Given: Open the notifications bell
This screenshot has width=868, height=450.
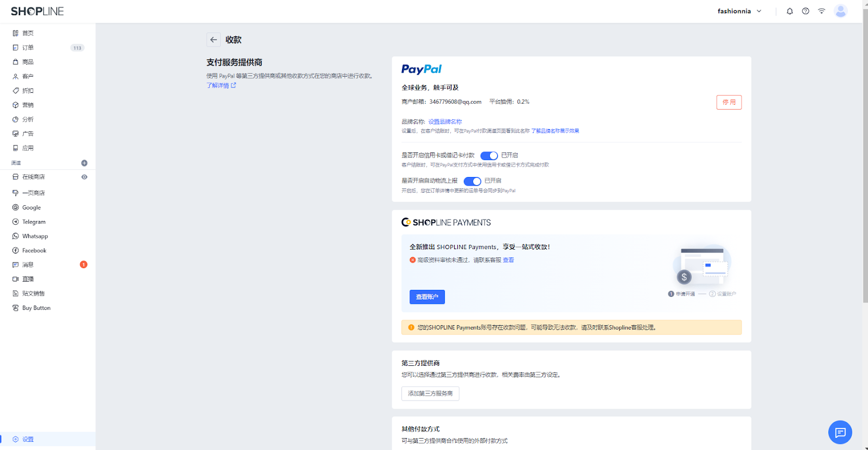Looking at the screenshot, I should tap(790, 11).
